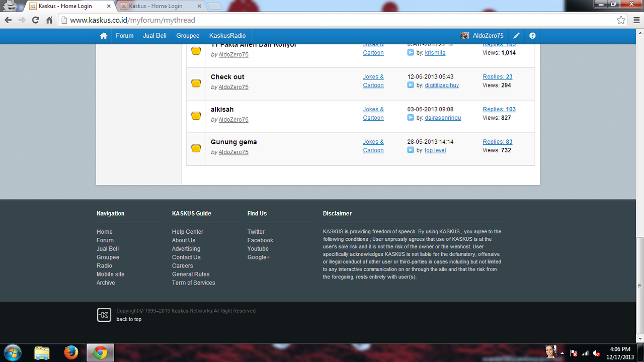
Task: Go to last post arrow for krismila
Action: point(411,52)
